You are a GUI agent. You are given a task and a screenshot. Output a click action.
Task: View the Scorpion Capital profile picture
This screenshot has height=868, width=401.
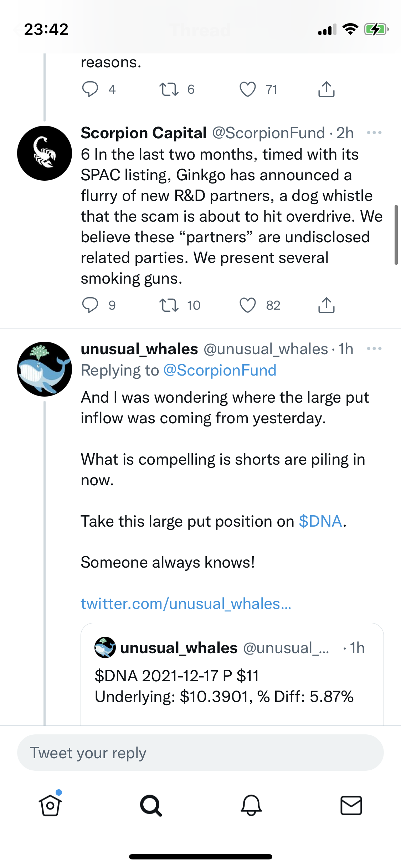coord(45,153)
